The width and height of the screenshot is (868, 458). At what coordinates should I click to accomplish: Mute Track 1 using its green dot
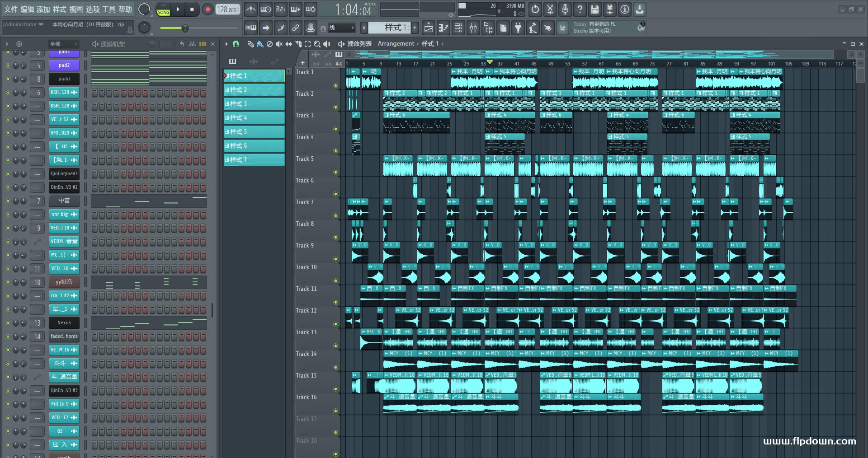pyautogui.click(x=335, y=85)
